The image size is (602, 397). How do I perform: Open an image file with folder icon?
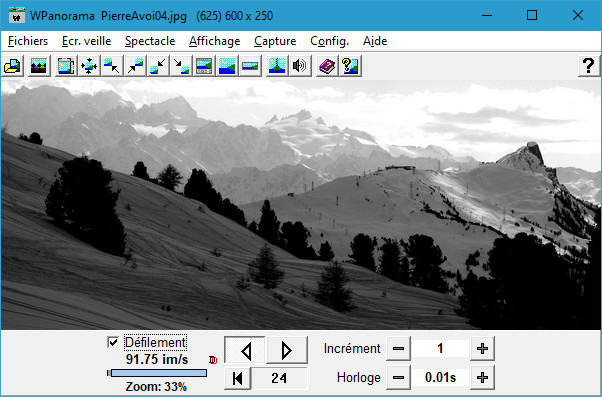[x=12, y=66]
